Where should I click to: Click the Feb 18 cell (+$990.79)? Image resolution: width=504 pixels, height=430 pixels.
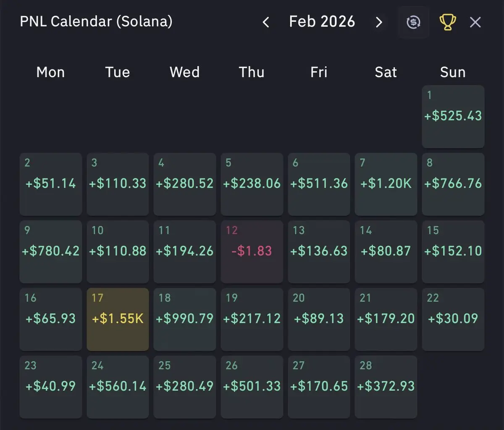point(185,319)
